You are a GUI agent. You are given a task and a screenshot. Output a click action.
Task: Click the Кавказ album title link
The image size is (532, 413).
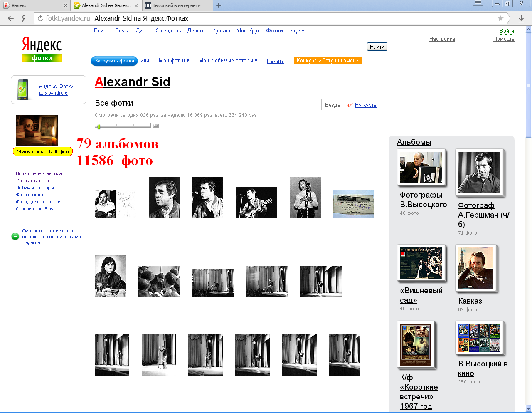pos(470,301)
